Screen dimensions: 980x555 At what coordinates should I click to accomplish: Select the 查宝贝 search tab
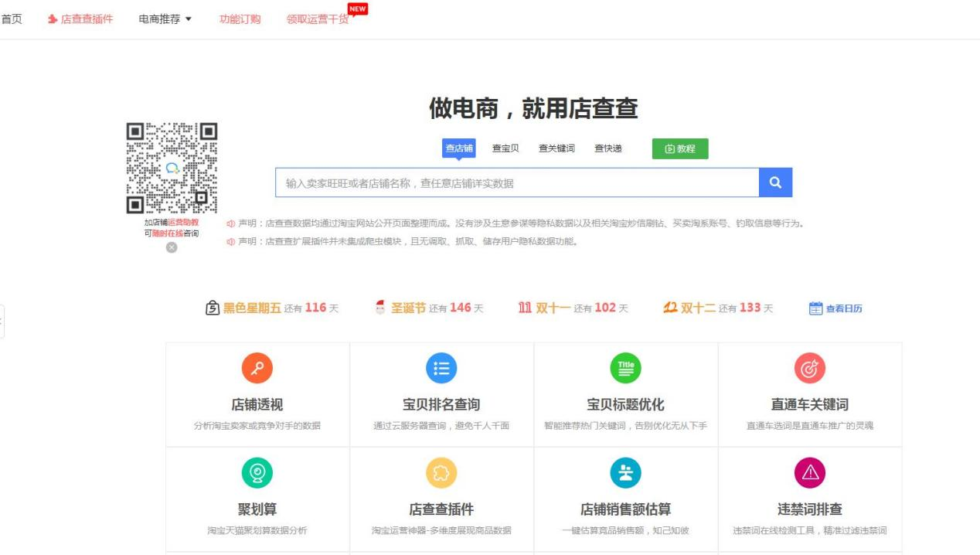[505, 148]
